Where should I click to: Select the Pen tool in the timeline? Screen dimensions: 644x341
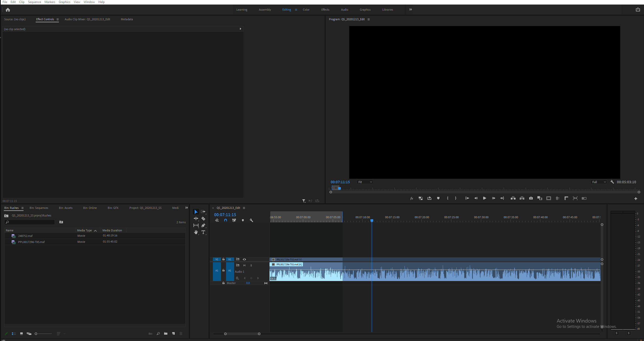click(203, 225)
